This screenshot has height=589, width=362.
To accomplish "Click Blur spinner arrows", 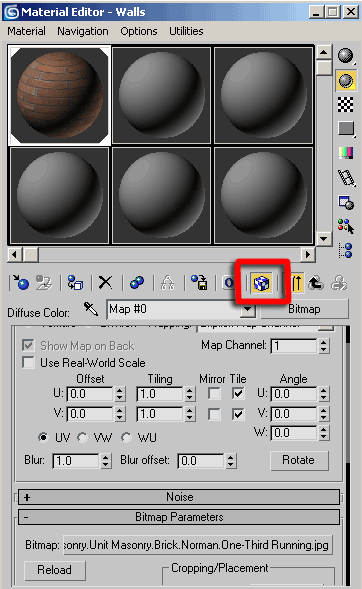I will 106,461.
